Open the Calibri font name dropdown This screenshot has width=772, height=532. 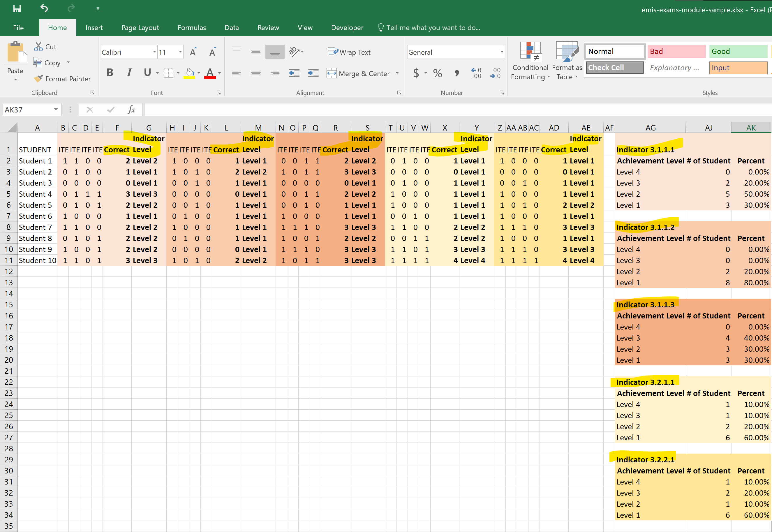(x=154, y=52)
